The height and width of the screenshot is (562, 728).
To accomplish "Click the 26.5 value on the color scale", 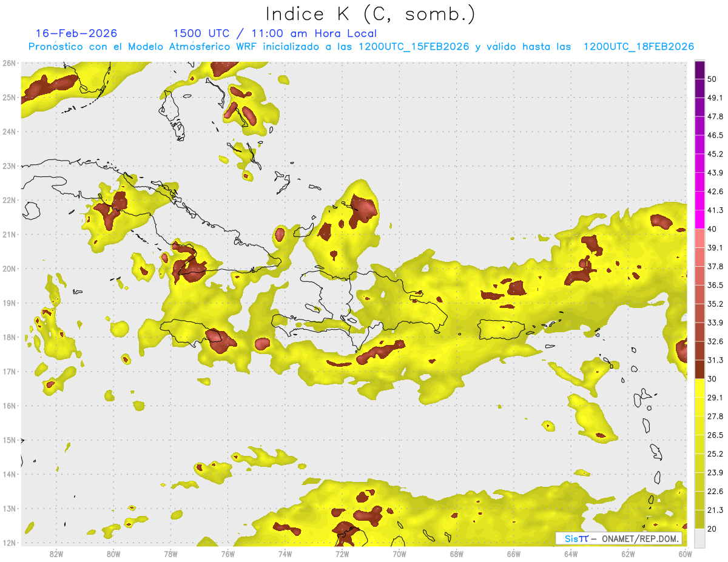I will coord(715,435).
